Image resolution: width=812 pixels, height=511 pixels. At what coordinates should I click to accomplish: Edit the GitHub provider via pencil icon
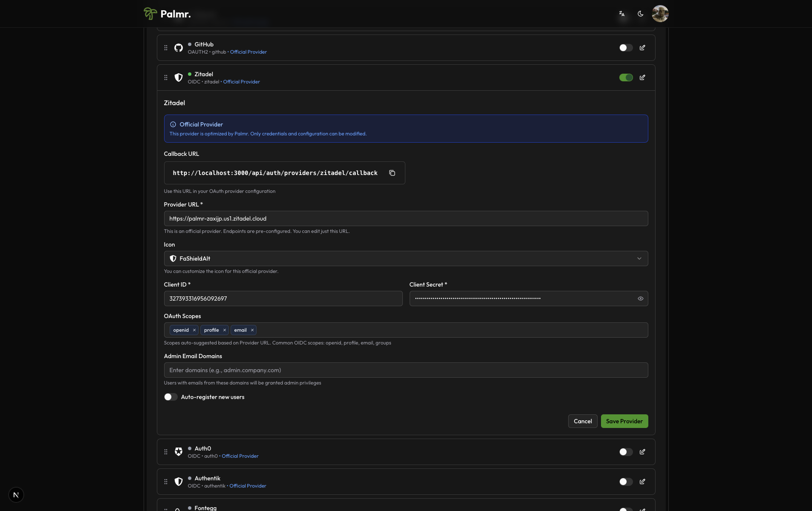coord(642,48)
